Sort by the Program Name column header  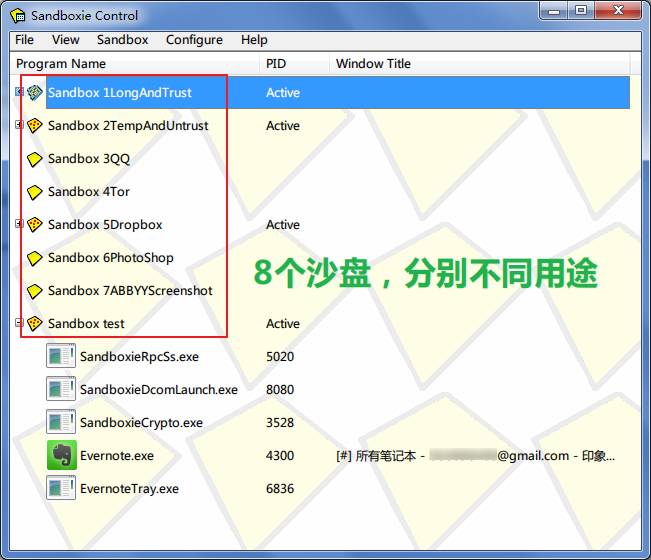(x=135, y=64)
